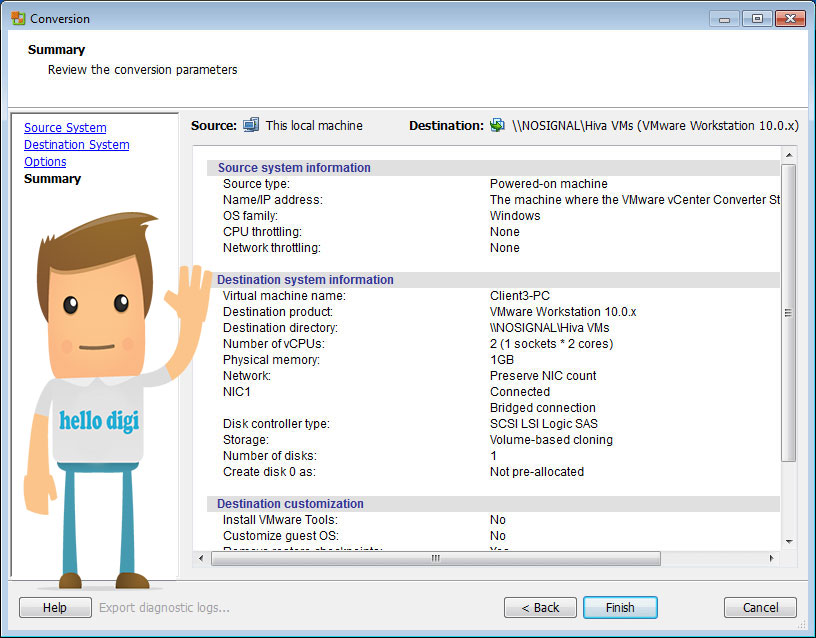Click the Customize guest OS label
816x638 pixels.
281,535
